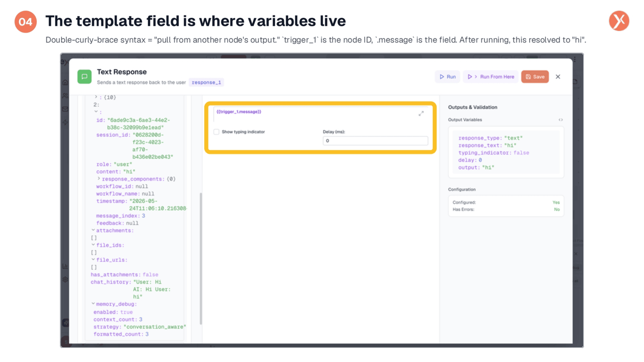Image resolution: width=644 pixels, height=362 pixels.
Task: Open the gear settings icon in the background sidebar
Action: click(65, 280)
